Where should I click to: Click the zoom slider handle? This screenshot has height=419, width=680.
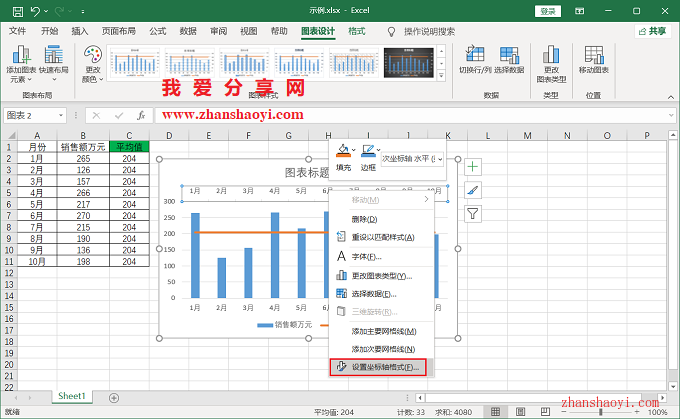(601, 412)
